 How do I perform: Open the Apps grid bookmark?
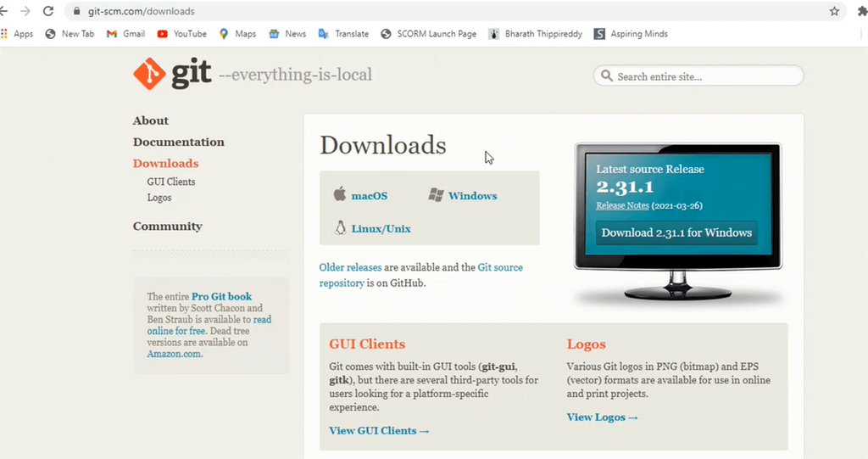click(17, 34)
